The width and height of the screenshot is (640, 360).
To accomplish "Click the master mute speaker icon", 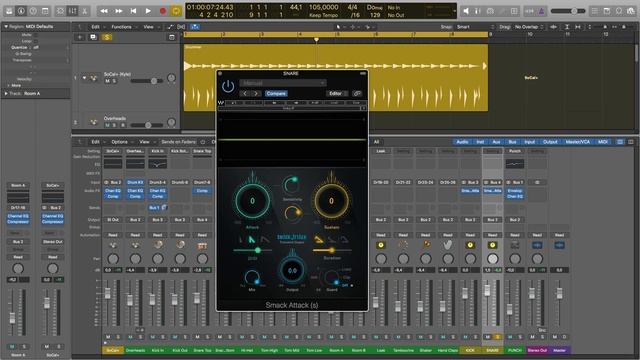I will pos(466,11).
